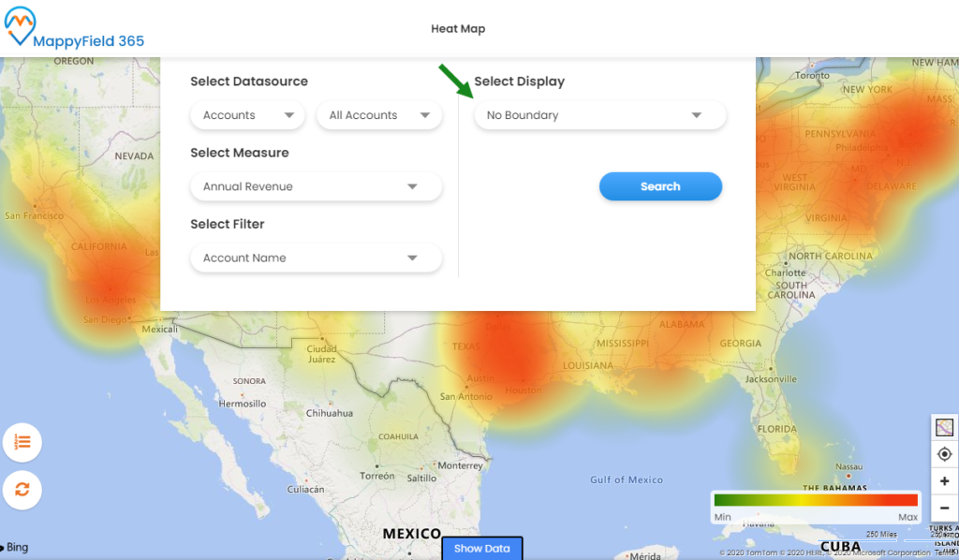The width and height of the screenshot is (959, 560).
Task: Click the orange refresh icon
Action: coord(22,490)
